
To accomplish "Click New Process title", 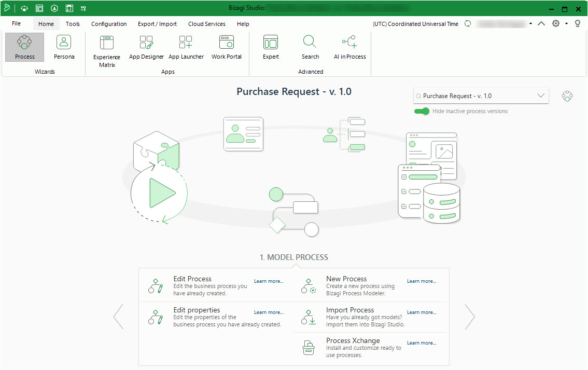I will [x=346, y=279].
